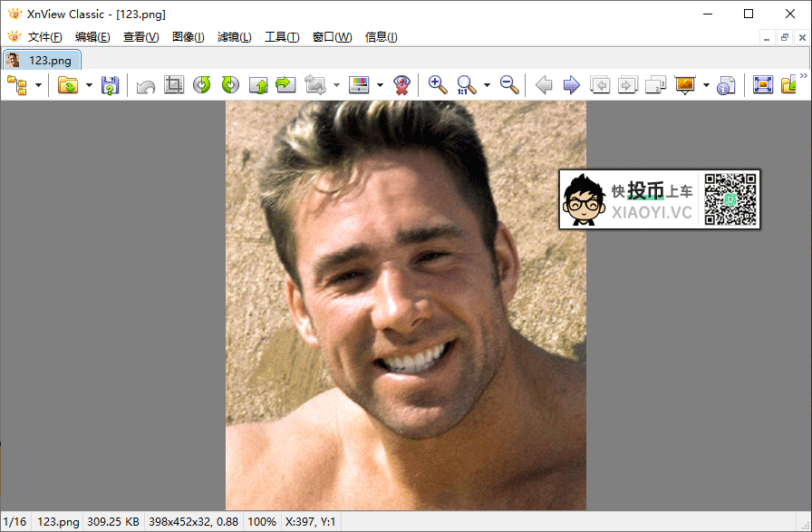
Task: Delete the current image
Action: tap(403, 84)
